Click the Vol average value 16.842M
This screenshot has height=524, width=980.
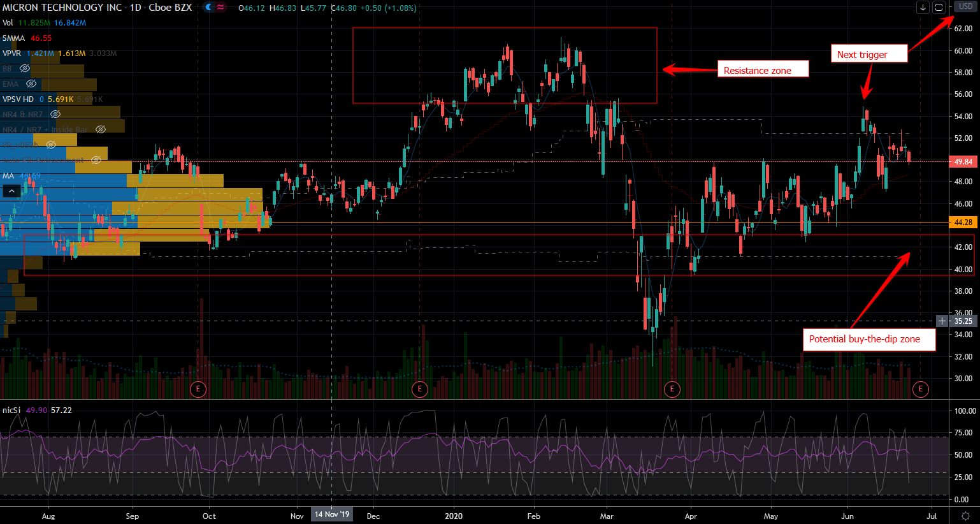pyautogui.click(x=70, y=22)
